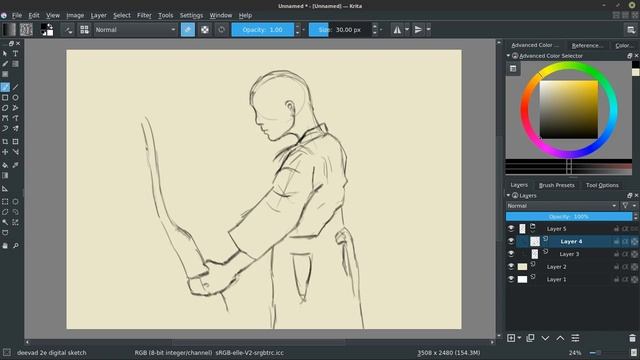Open layer blending mode Normal dropdown
Viewport: 640px width, 360px height.
(x=562, y=206)
